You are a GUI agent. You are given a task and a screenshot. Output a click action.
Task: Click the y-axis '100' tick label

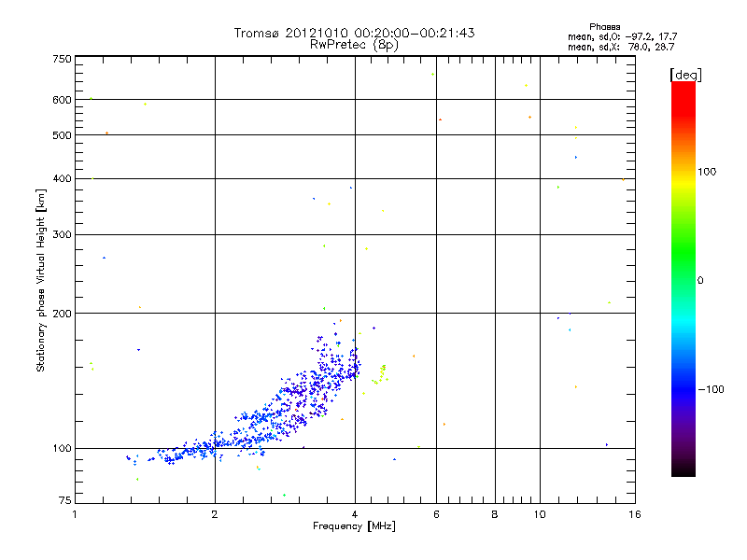click(62, 448)
